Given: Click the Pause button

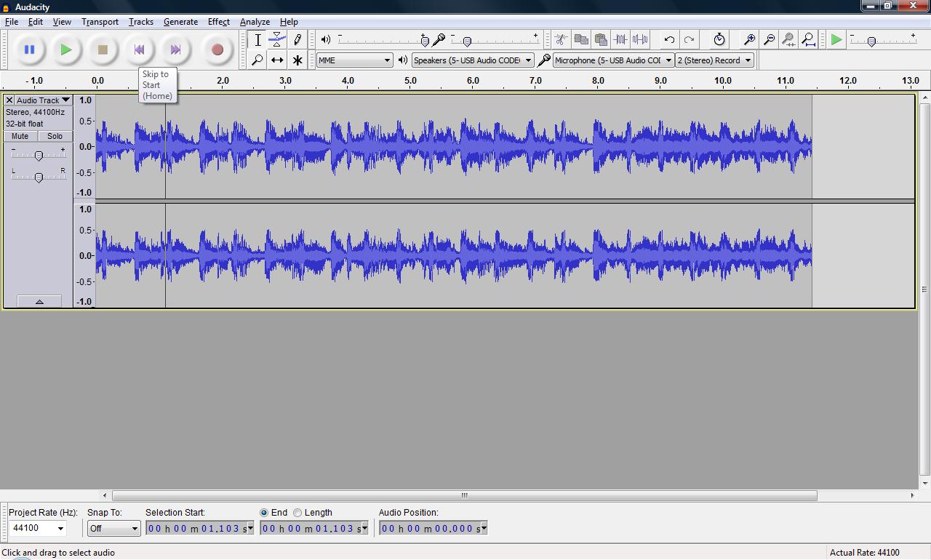Looking at the screenshot, I should click(x=29, y=49).
